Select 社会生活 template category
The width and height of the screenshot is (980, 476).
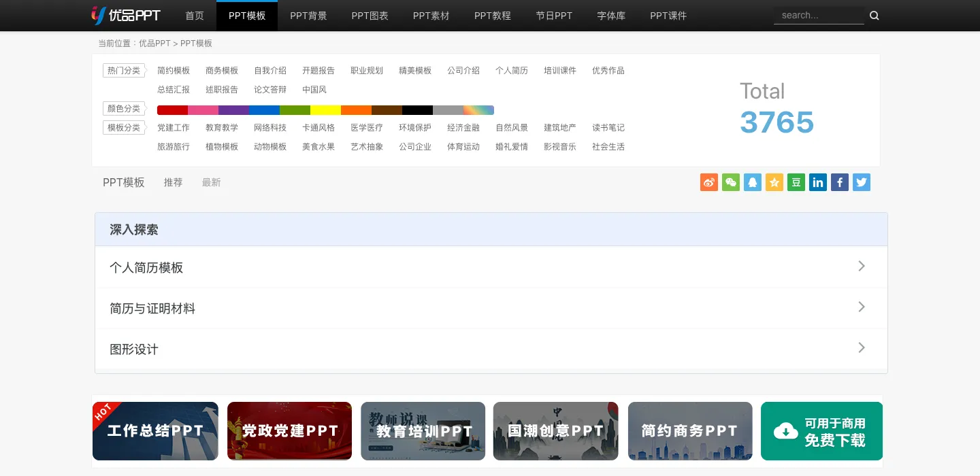(608, 147)
